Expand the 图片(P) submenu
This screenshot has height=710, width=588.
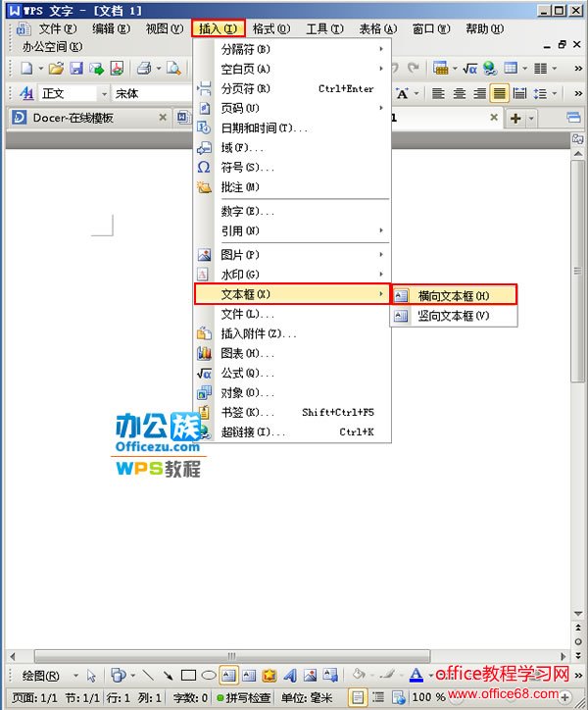click(x=292, y=255)
